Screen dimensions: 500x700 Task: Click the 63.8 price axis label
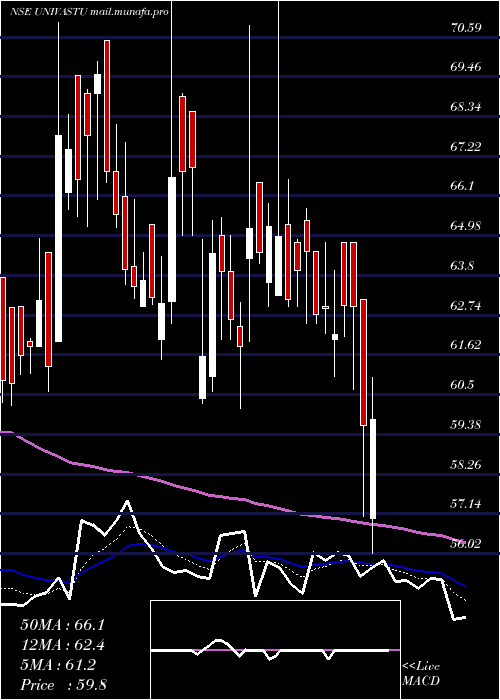pos(462,266)
